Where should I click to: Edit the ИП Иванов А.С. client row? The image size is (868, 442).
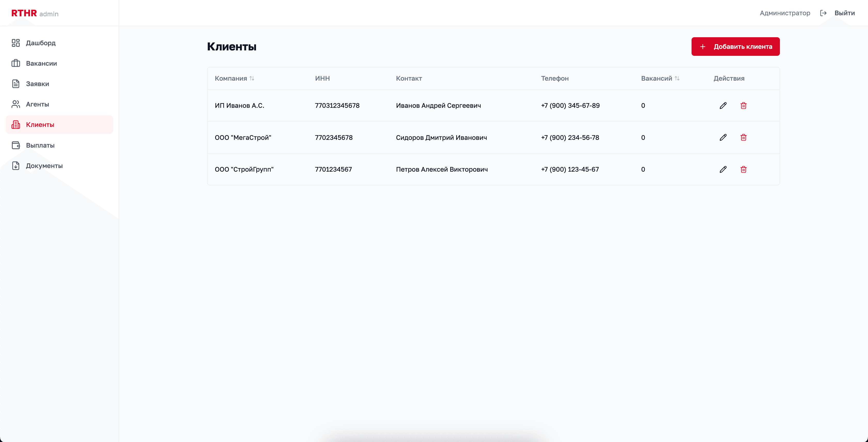pos(723,105)
